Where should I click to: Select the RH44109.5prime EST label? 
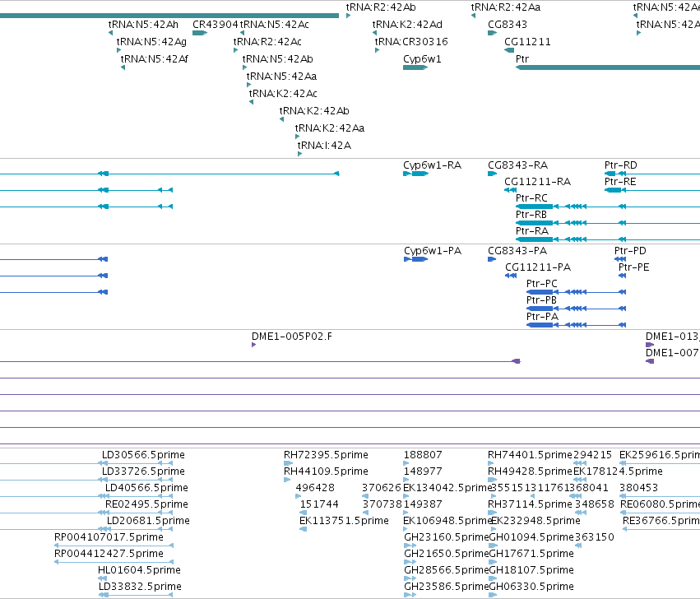tap(327, 471)
